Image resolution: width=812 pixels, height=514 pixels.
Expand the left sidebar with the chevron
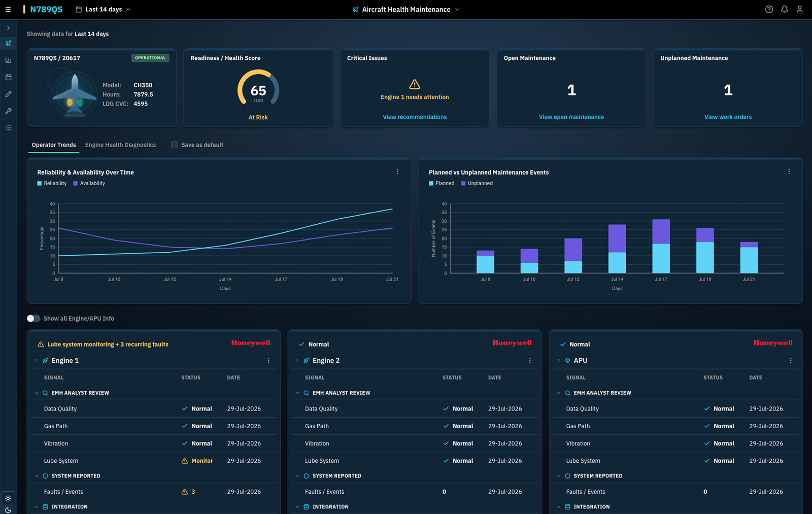tap(8, 28)
